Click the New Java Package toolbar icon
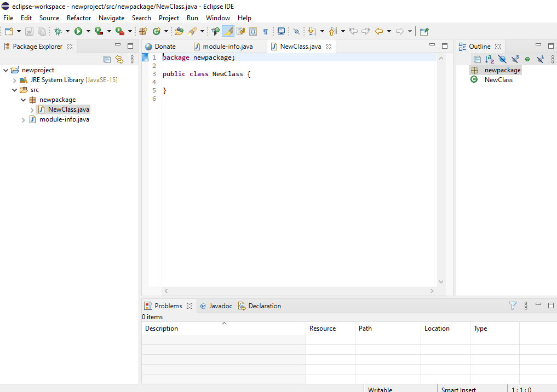The height and width of the screenshot is (392, 557). coord(143,32)
